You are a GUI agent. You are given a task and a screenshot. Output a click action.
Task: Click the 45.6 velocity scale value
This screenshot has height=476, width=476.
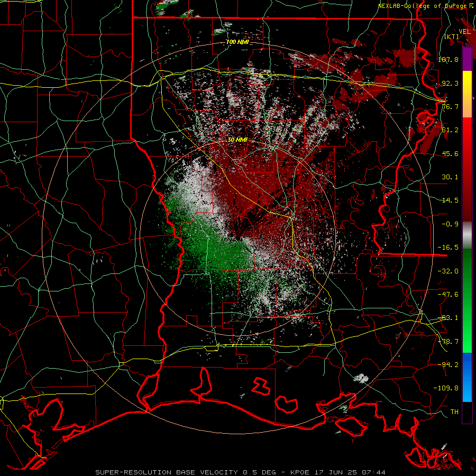[450, 153]
